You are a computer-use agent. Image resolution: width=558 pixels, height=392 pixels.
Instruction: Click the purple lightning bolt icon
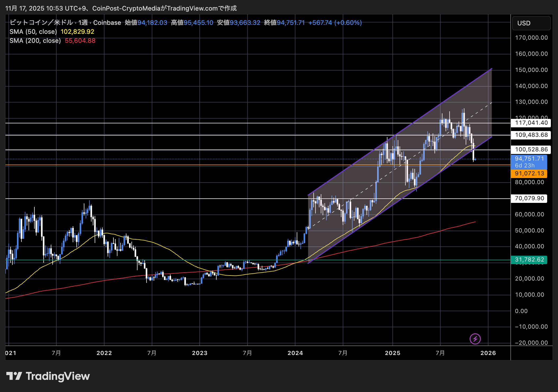coord(475,339)
